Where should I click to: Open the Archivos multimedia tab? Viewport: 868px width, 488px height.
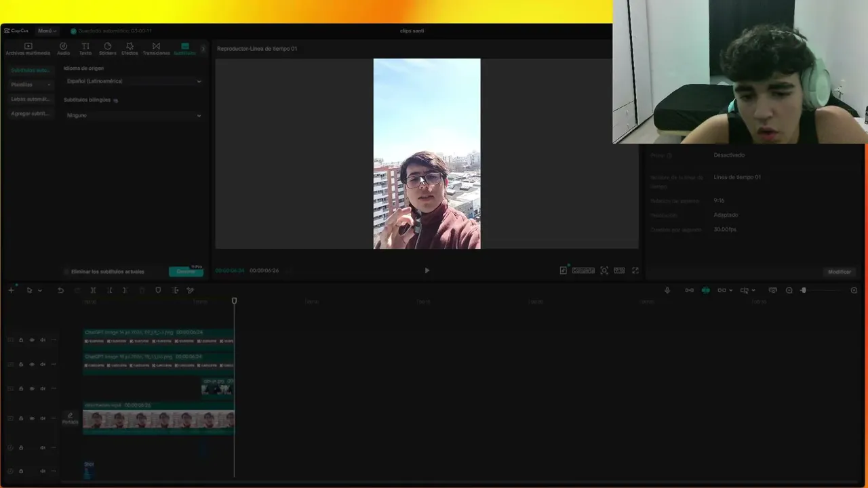28,49
